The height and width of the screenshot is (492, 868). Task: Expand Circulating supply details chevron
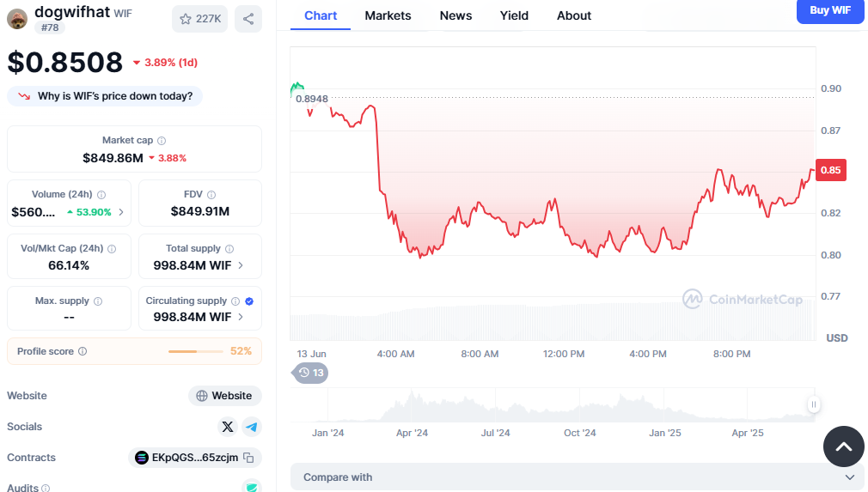point(241,317)
